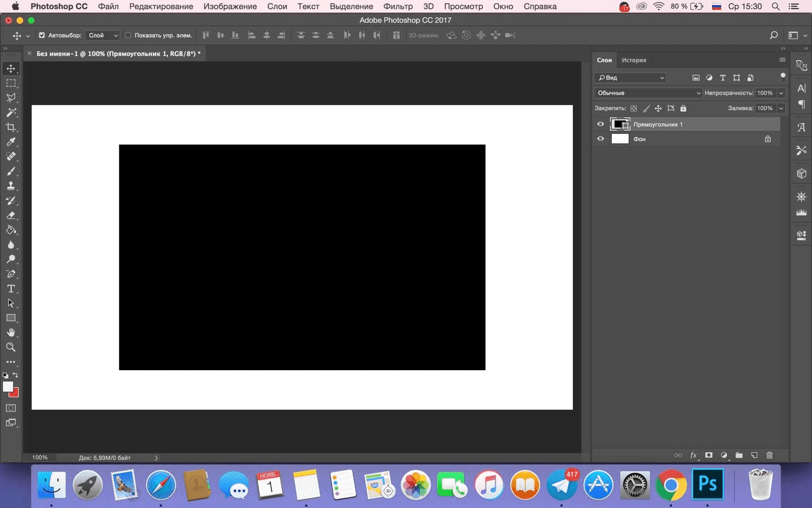Uncheck the Автовыбор checkbox
This screenshot has height=508, width=812.
42,36
